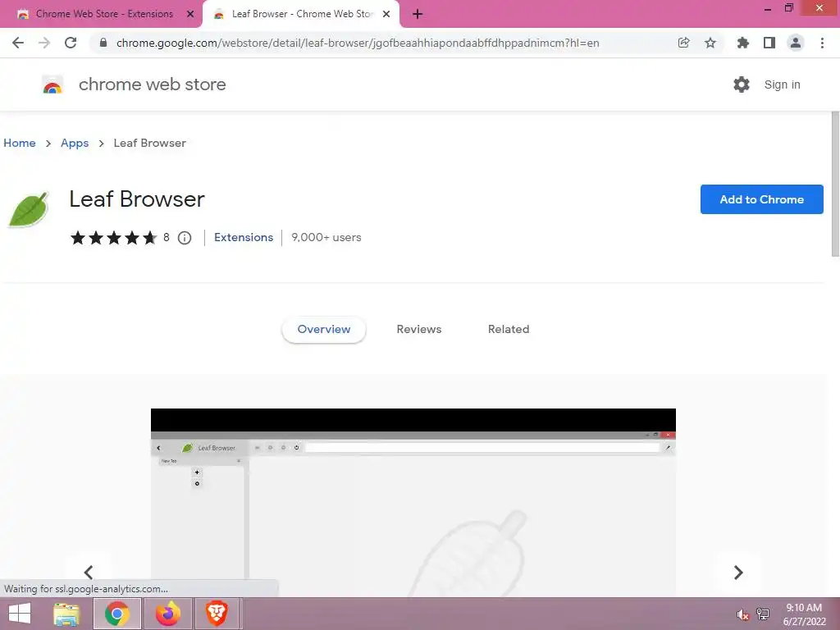Show next screenshot with right arrow
840x630 pixels.
(738, 572)
